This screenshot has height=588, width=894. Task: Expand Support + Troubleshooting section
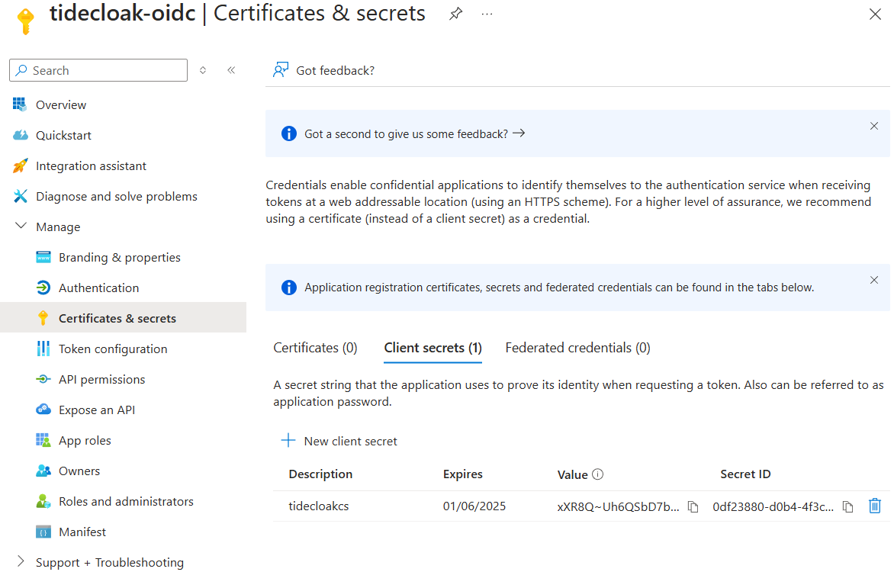21,561
